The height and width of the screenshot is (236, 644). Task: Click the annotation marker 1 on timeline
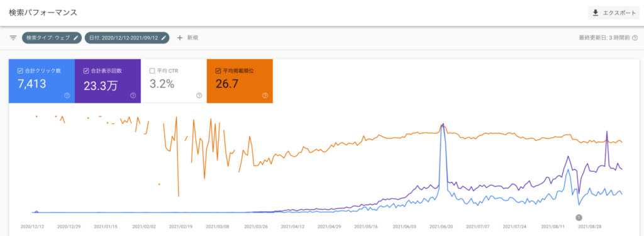[579, 218]
